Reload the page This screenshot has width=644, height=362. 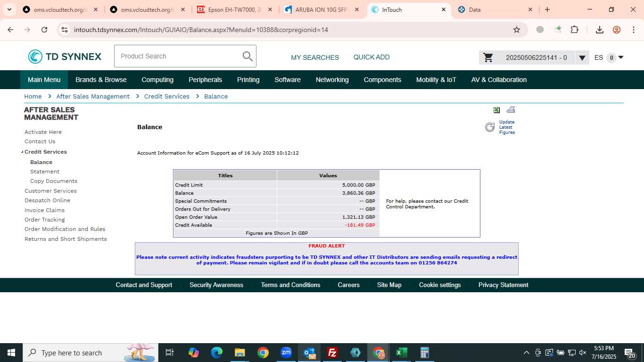coord(44,30)
